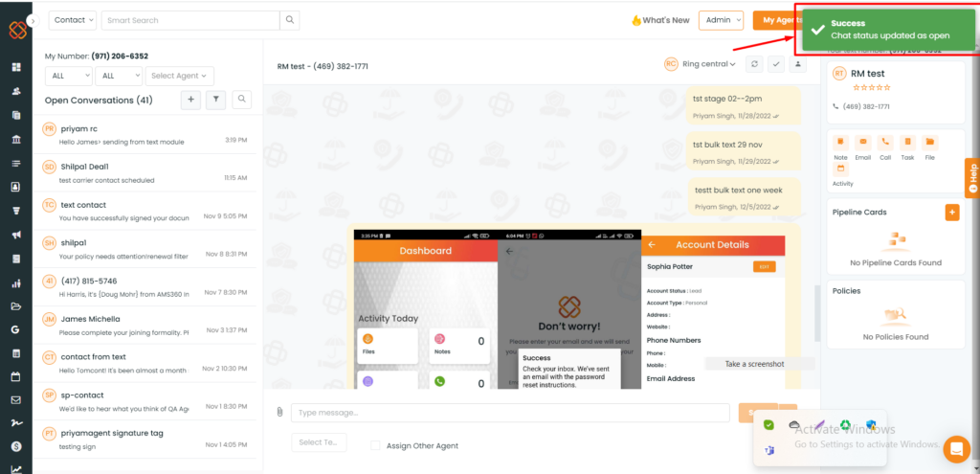The height and width of the screenshot is (474, 980).
Task: Start a new conversation with the plus icon
Action: pos(190,100)
